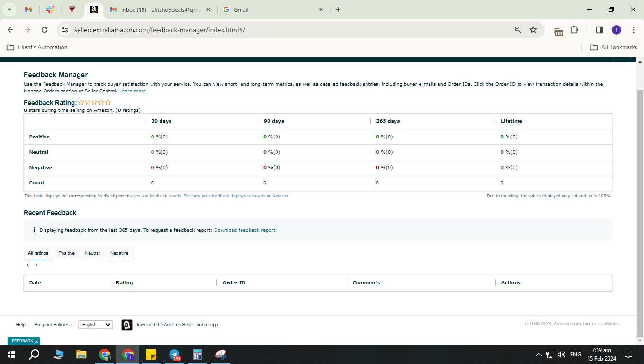Open the feedback display on Amazon link
Viewport: 644px width, 364px height.
tap(236, 196)
